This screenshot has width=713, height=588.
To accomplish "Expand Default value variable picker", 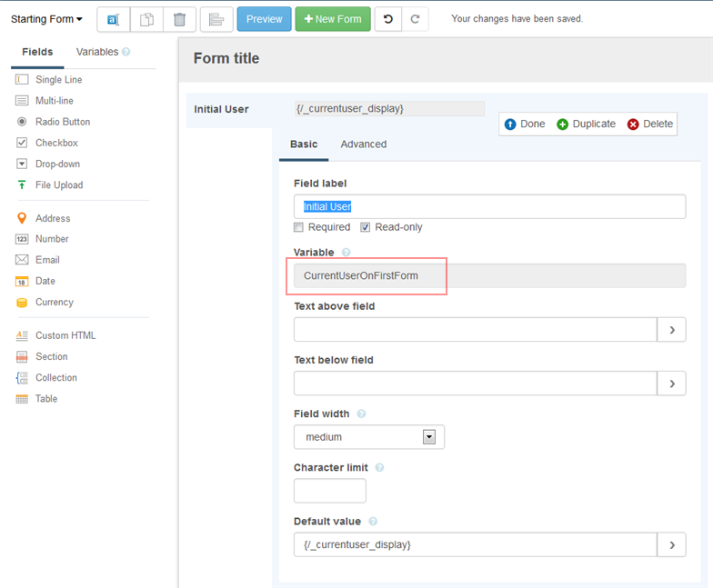I will (x=671, y=544).
